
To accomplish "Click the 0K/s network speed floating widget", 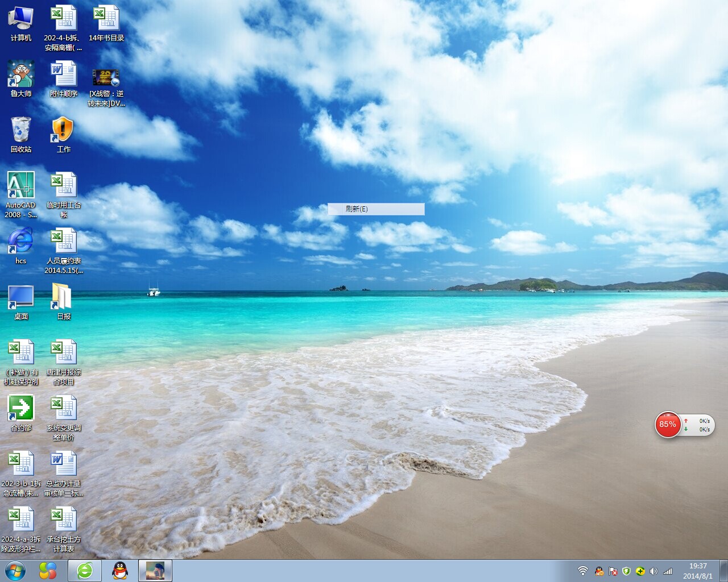I will click(x=698, y=425).
